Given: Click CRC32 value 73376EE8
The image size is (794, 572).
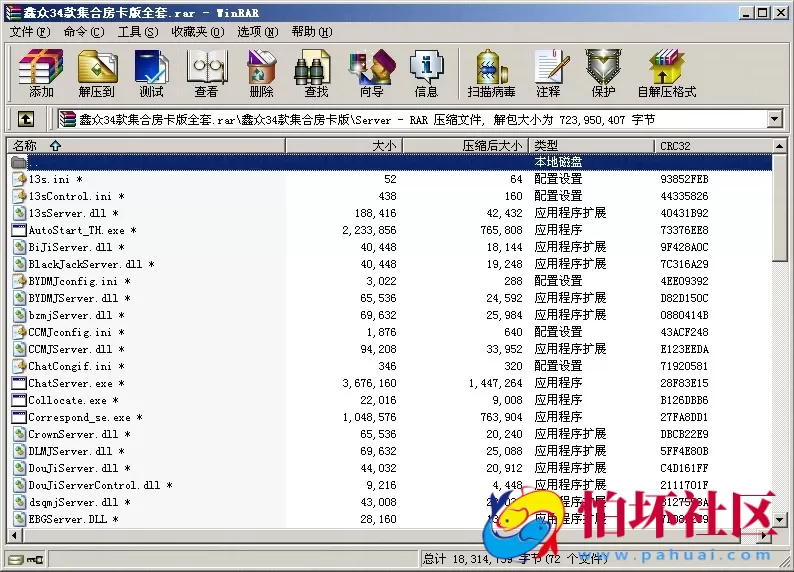Looking at the screenshot, I should (684, 230).
